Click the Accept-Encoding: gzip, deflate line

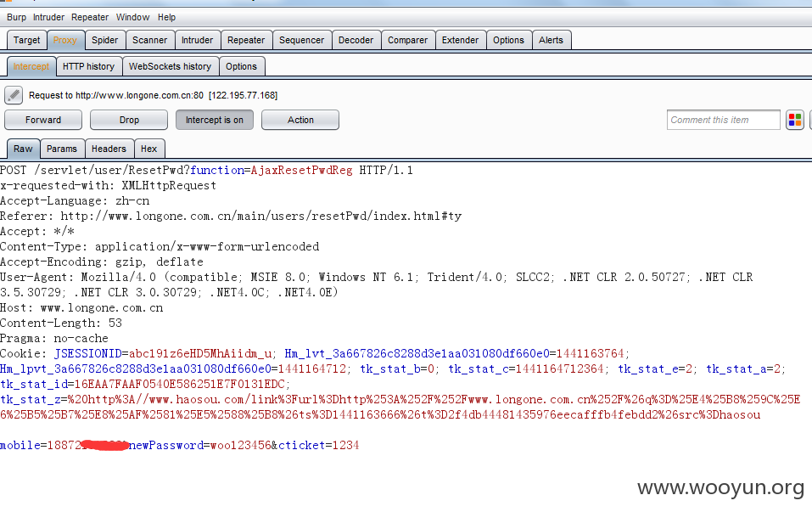102,262
